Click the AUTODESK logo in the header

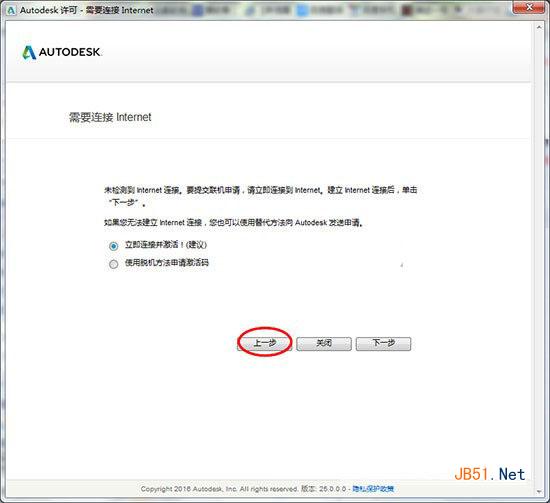tap(62, 52)
